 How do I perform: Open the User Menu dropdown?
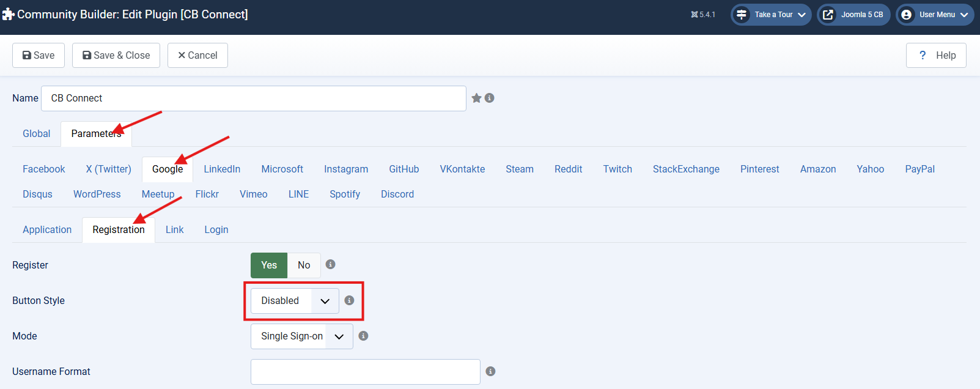(935, 15)
